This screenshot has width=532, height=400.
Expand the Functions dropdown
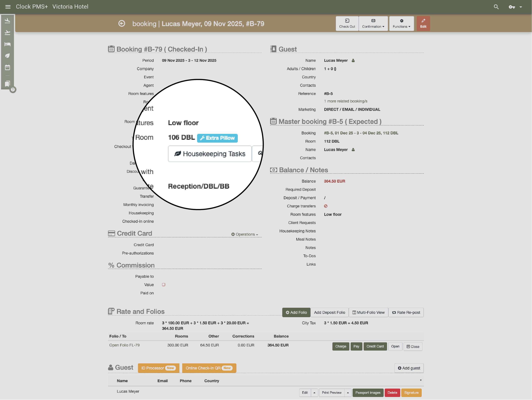click(401, 24)
